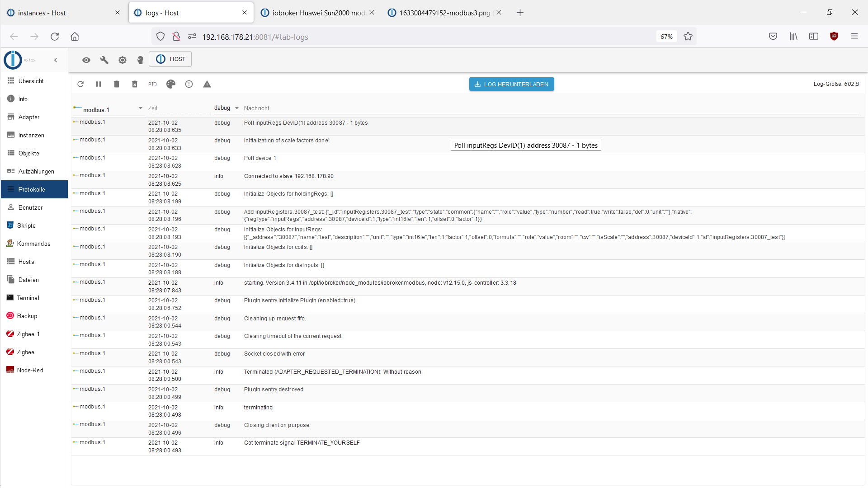Go to browser home page
The image size is (868, 488).
pos(75,37)
